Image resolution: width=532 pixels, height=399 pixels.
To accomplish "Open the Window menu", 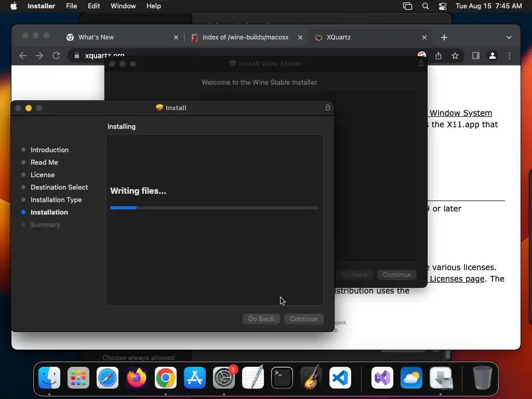I will click(123, 6).
